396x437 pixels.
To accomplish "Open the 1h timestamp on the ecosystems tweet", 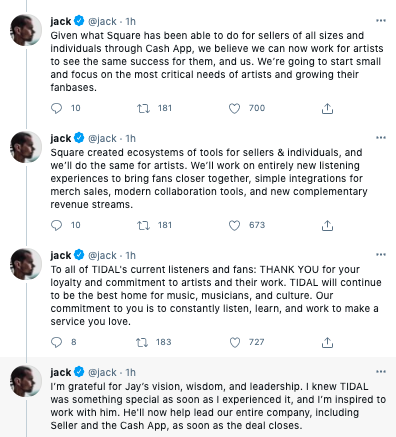I will [x=131, y=138].
